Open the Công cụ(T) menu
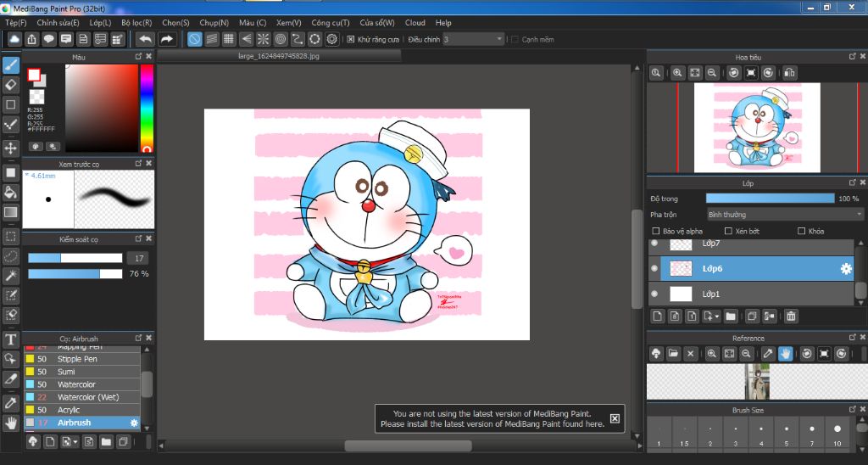 [331, 23]
